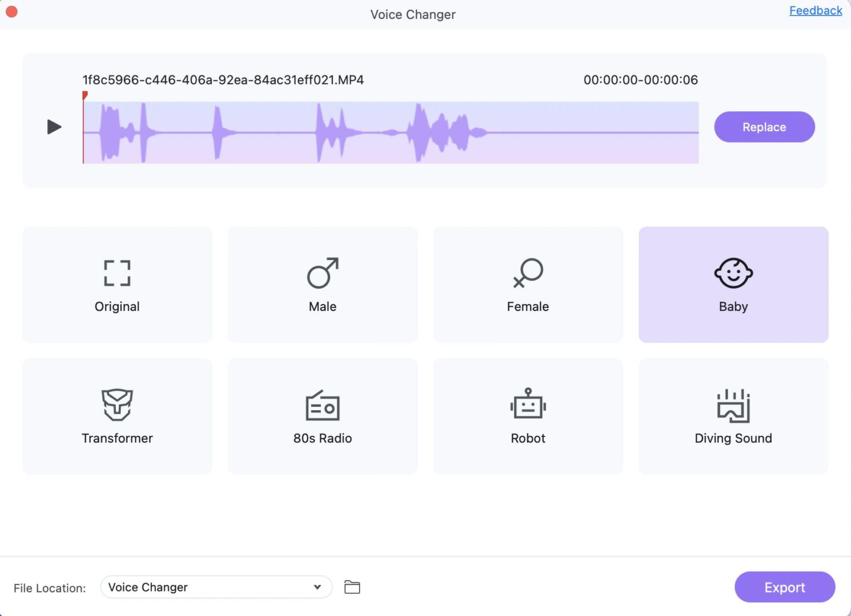Apply the Transformer mask voice effect

(117, 404)
